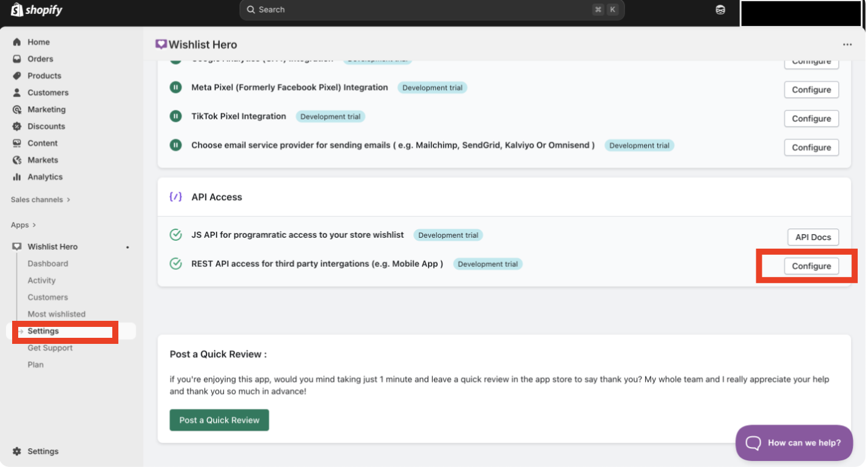
Task: Click Configure for REST API access
Action: coord(811,266)
